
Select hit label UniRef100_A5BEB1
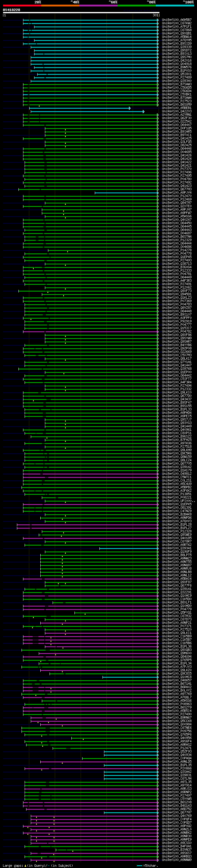pyautogui.click(x=177, y=108)
